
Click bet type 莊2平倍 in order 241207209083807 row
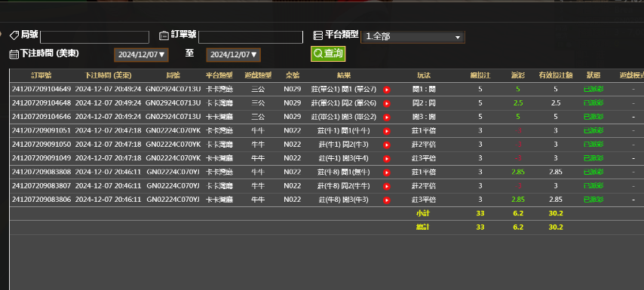tap(424, 186)
